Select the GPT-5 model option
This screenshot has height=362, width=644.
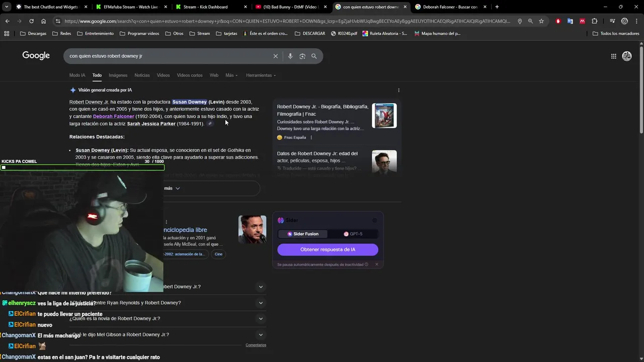click(353, 234)
